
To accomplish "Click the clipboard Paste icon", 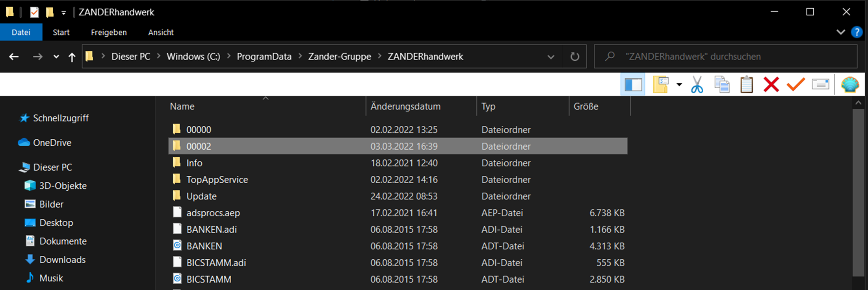I will tap(746, 84).
